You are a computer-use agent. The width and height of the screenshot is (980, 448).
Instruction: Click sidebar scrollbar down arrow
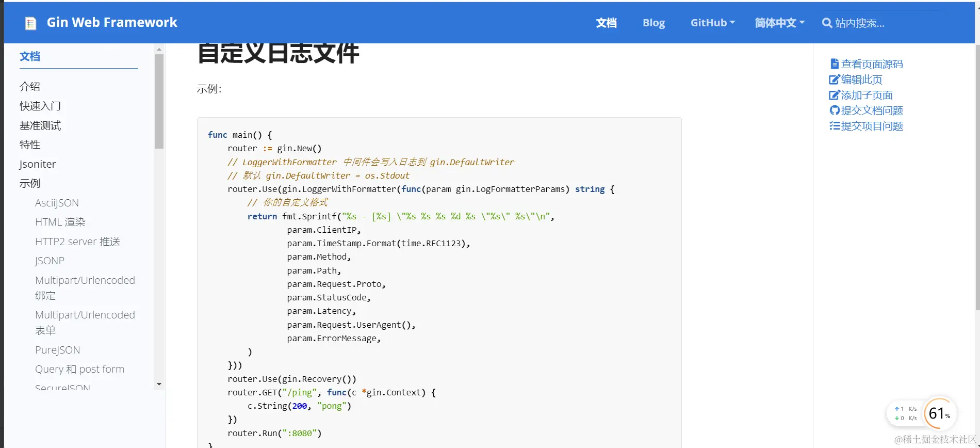point(159,384)
